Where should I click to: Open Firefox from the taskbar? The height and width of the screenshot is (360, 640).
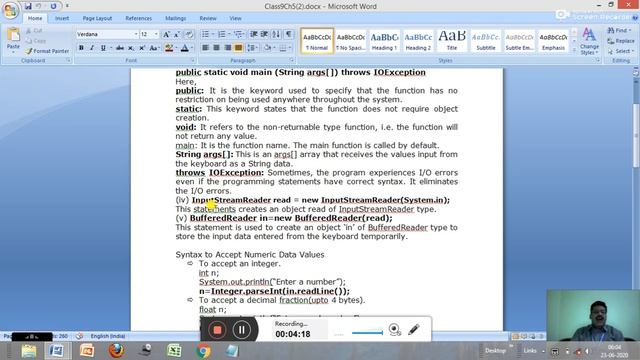pos(117,351)
